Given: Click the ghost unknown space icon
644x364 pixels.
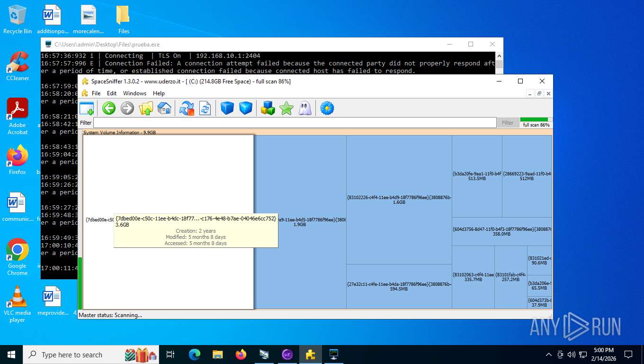Looking at the screenshot, I should point(305,108).
